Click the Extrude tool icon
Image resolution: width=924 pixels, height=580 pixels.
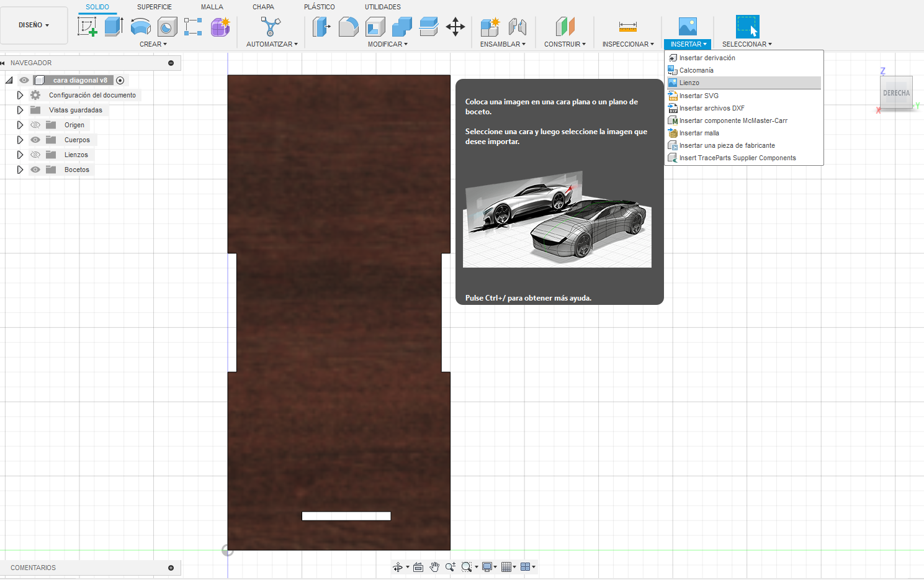tap(114, 27)
